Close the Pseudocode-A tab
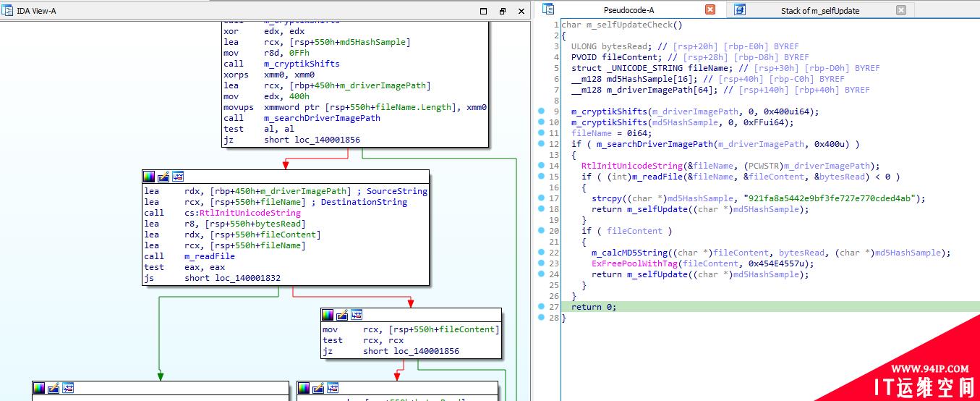 click(x=710, y=10)
